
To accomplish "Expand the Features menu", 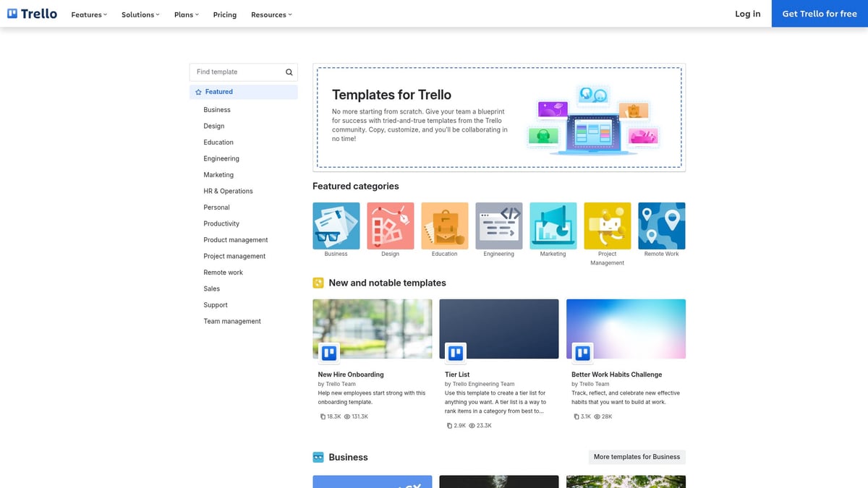I will click(88, 14).
